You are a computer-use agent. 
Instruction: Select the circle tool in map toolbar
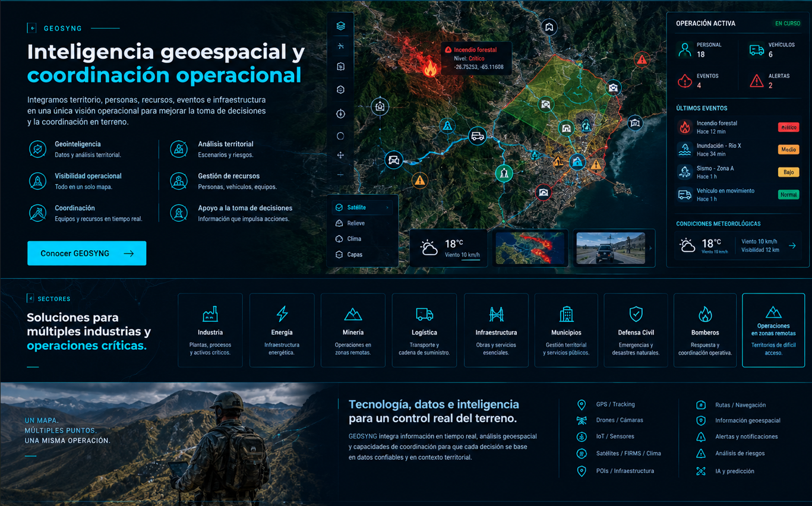(x=340, y=136)
